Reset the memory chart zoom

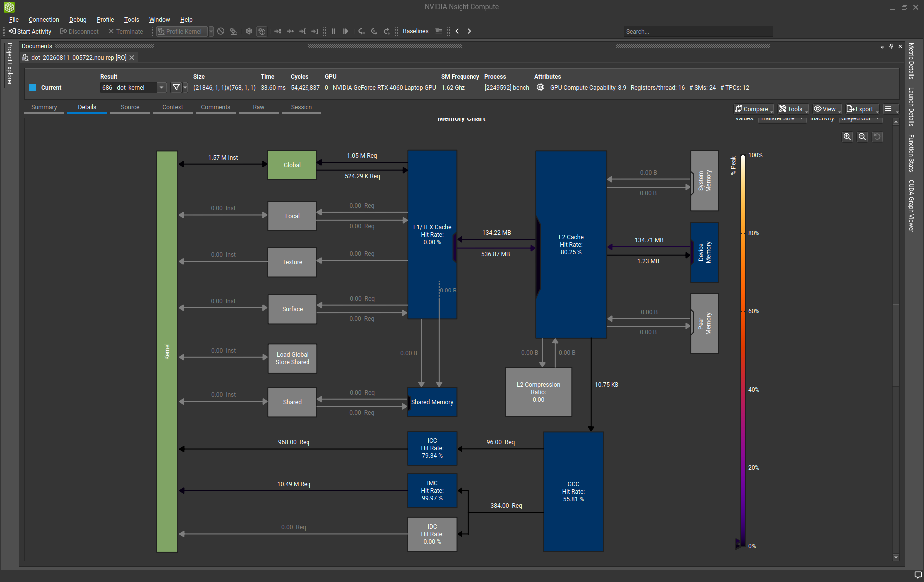[877, 137]
